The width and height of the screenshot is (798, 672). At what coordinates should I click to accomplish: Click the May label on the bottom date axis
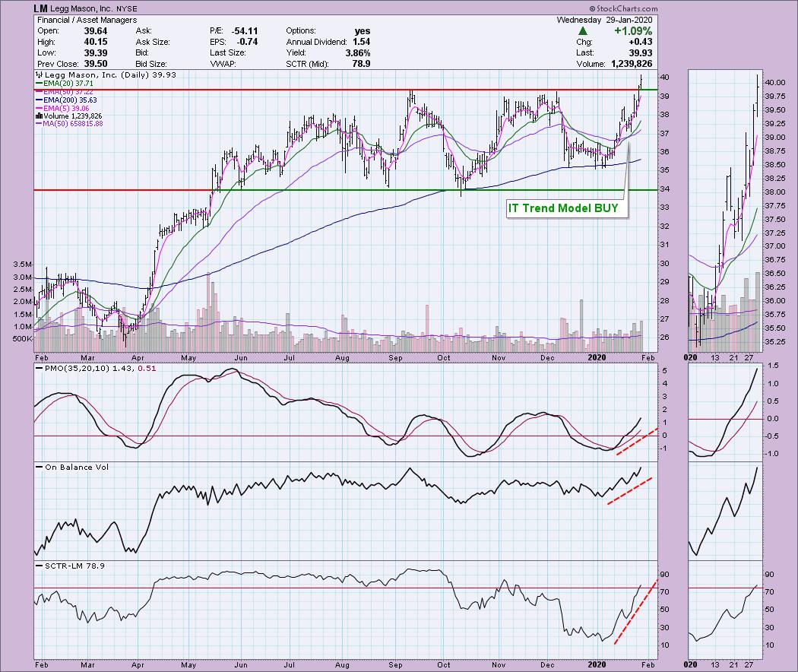(188, 664)
